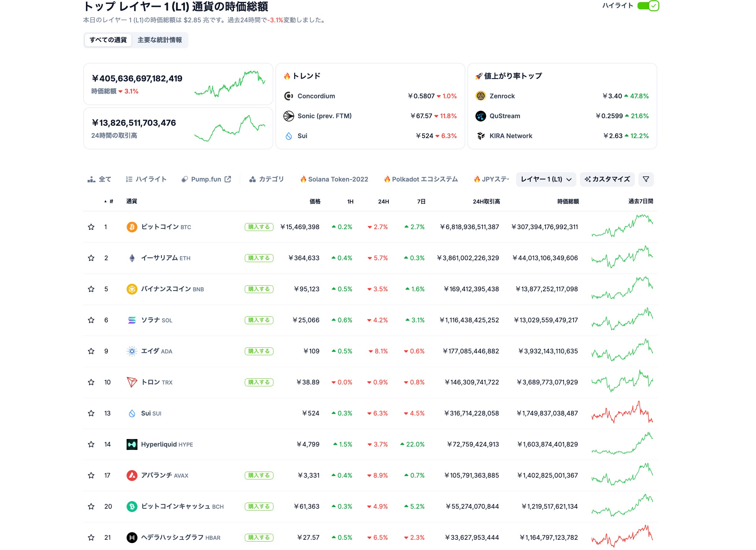The height and width of the screenshot is (550, 756).
Task: Click Zenrock icon in top gainers
Action: 481,96
